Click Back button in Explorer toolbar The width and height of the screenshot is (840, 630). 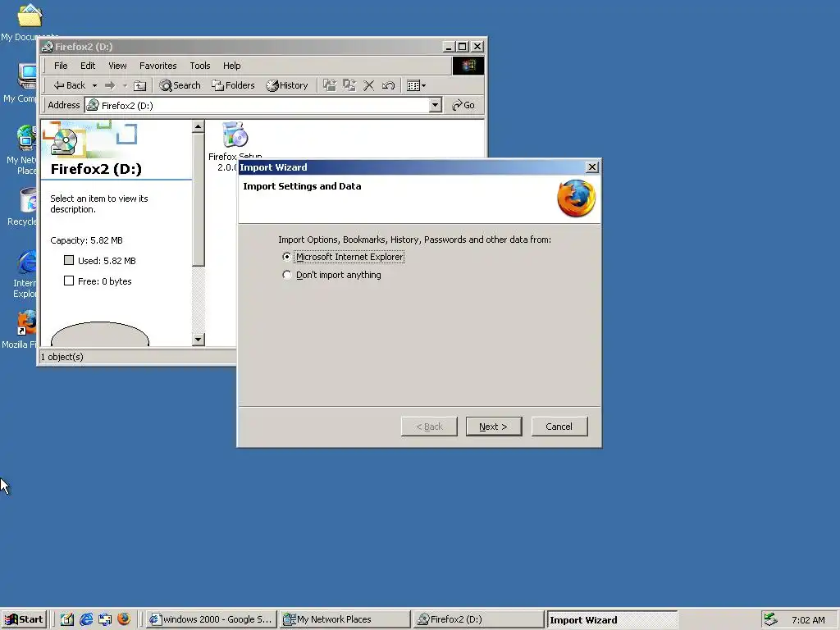pyautogui.click(x=70, y=85)
